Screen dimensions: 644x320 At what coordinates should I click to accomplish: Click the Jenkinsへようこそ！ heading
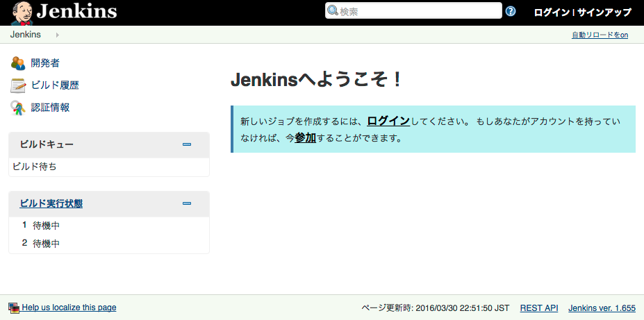315,80
